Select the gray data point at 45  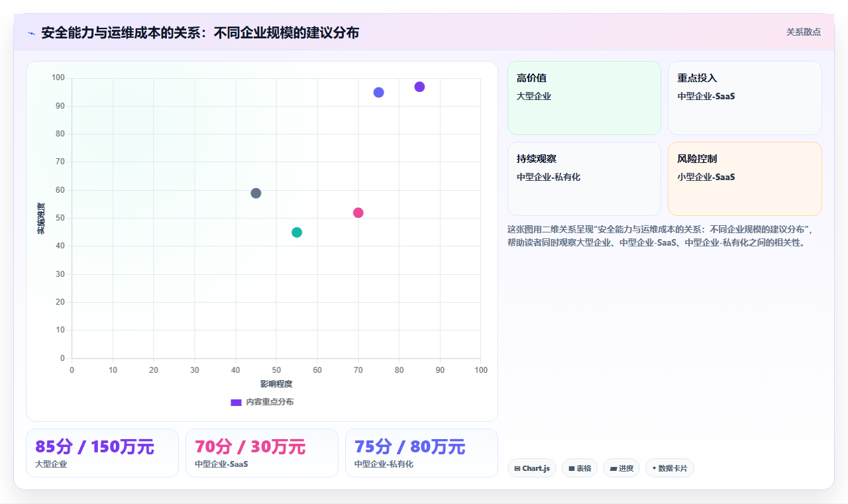tap(256, 193)
